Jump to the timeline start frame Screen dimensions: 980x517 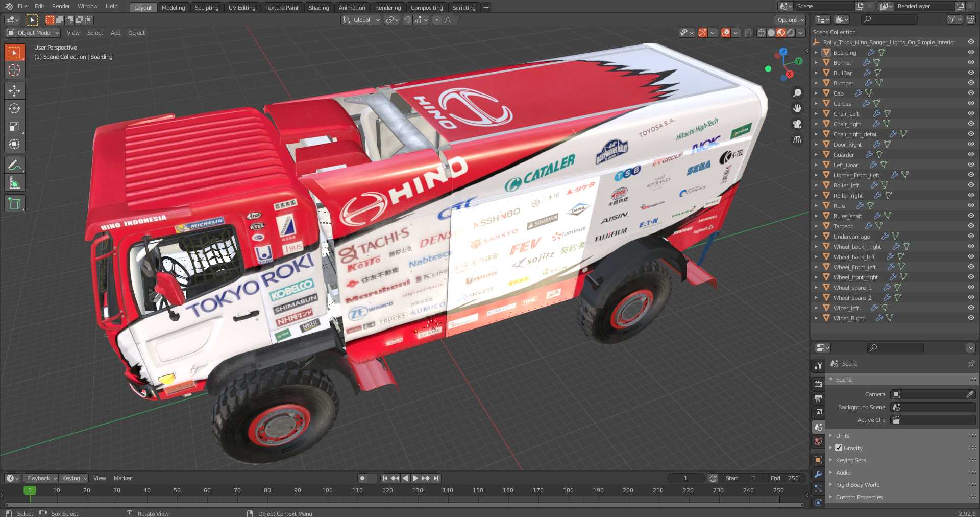tap(385, 478)
